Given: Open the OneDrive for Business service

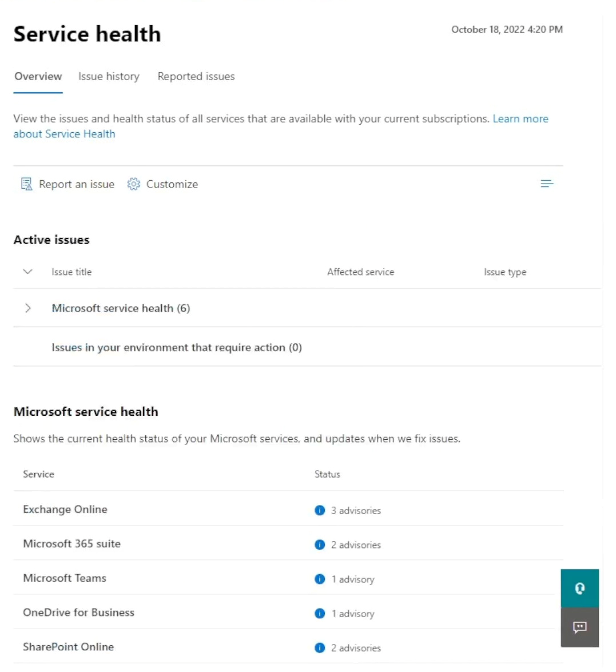Looking at the screenshot, I should tap(78, 613).
